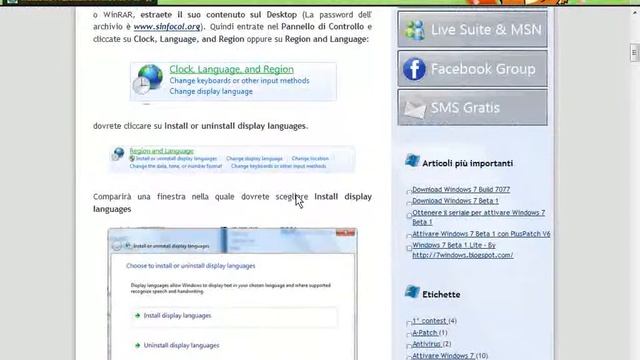The image size is (640, 360).
Task: Open Download Windows 7 Beta 1 link
Action: coord(455,201)
